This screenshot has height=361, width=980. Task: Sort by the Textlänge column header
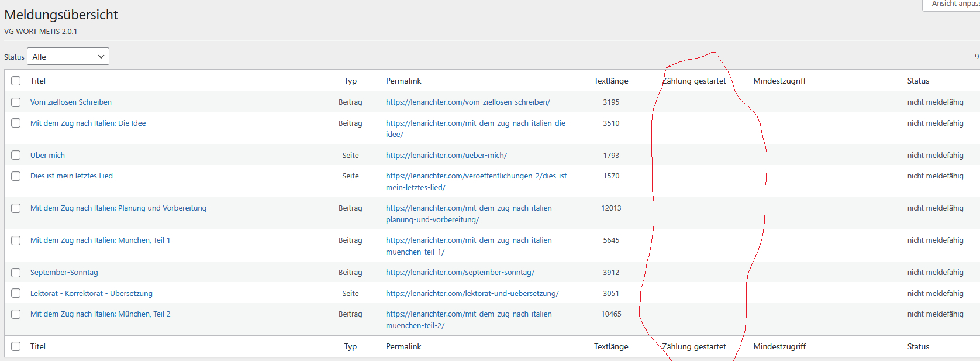[x=611, y=81]
